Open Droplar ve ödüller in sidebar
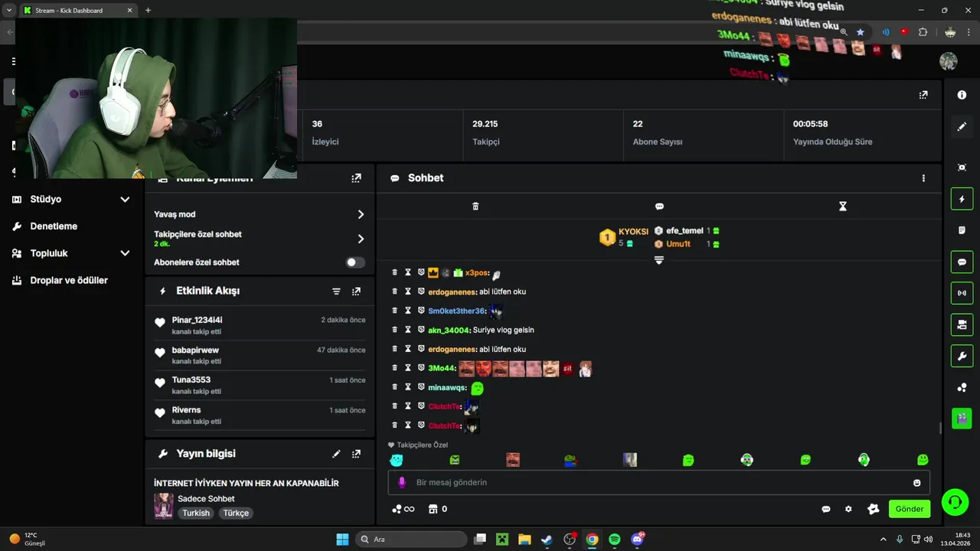 point(70,281)
